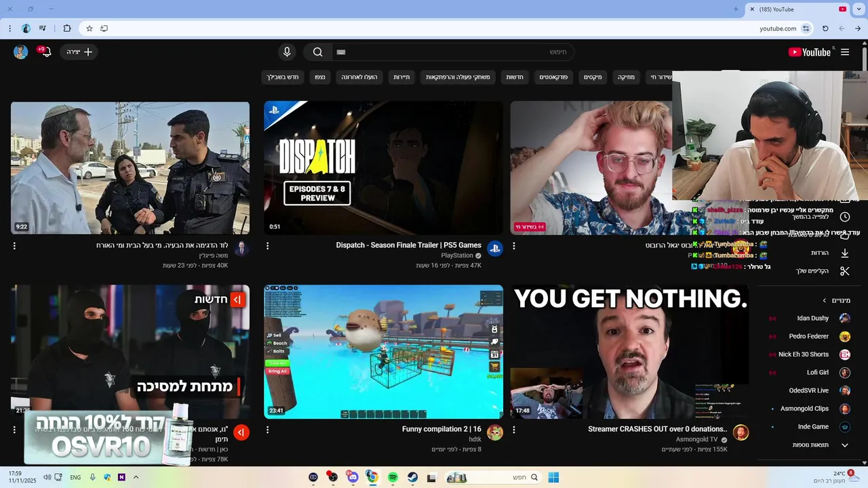Viewport: 868px width, 488px height.
Task: Open hdtk channel avatar
Action: [x=495, y=432]
